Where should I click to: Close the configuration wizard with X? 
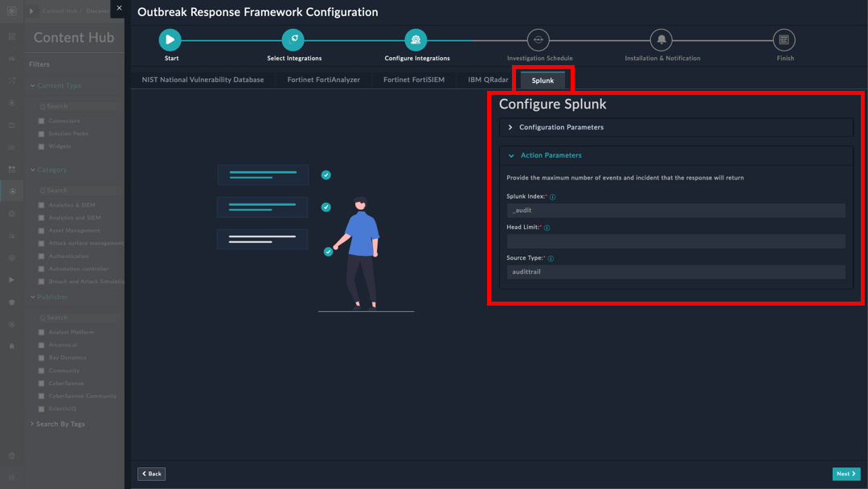[119, 8]
